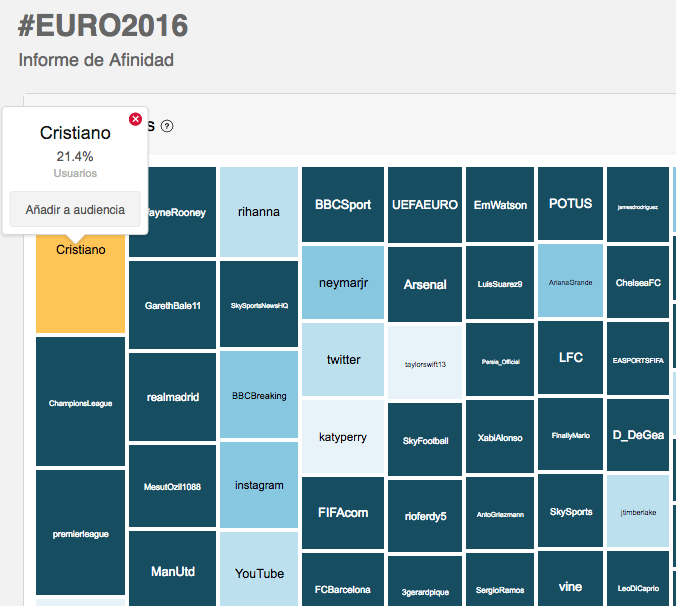Click the #EURO2016 page heading
Viewport: 676px width, 606px height.
[103, 25]
